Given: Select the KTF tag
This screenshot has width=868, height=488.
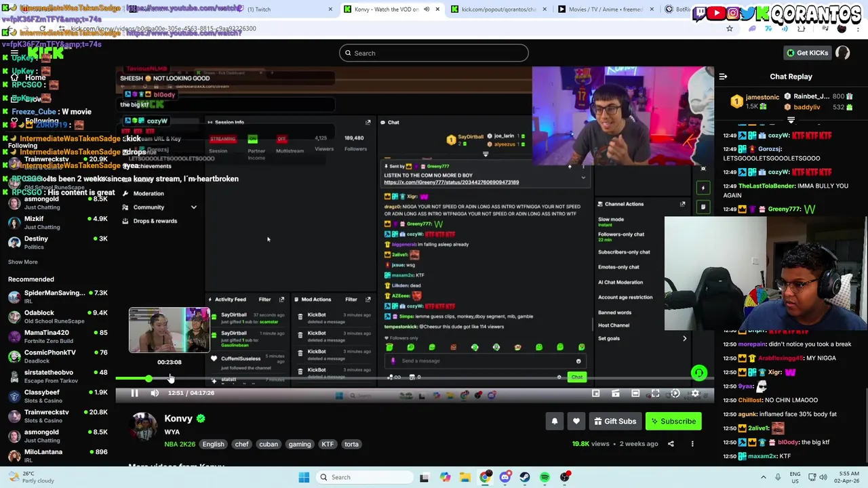Looking at the screenshot, I should click(328, 445).
